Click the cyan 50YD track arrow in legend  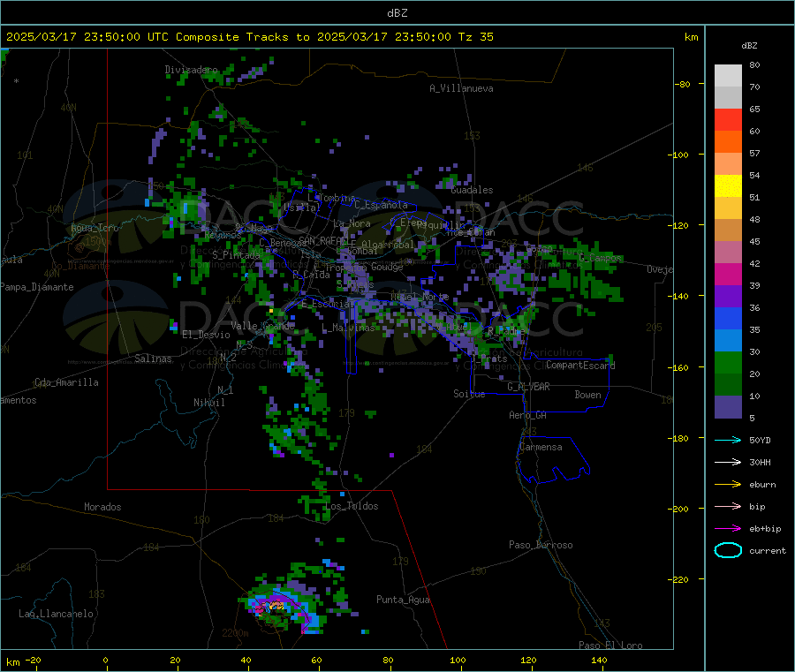pos(728,440)
